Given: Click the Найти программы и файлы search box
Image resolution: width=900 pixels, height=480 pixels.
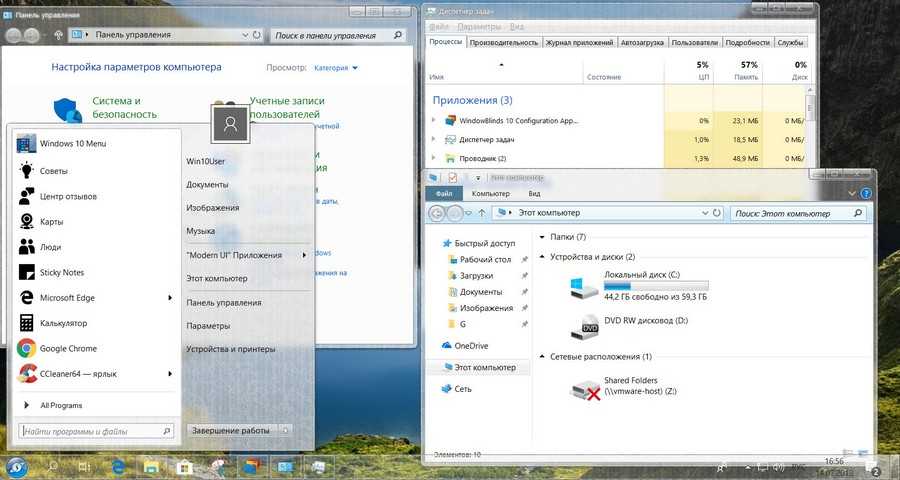Looking at the screenshot, I should (90, 431).
